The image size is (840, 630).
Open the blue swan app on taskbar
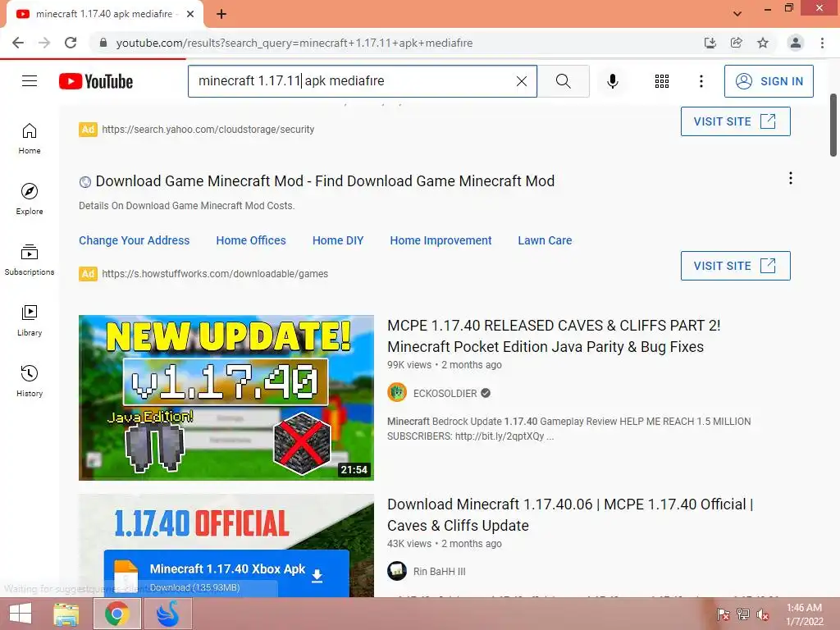click(167, 614)
